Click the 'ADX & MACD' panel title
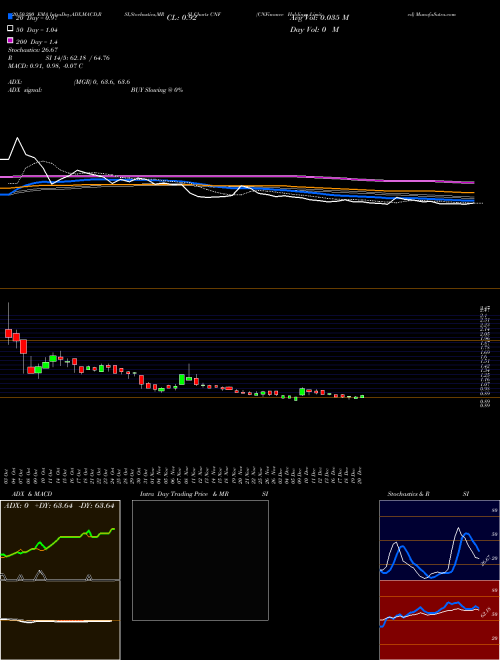The height and width of the screenshot is (660, 500). (x=32, y=494)
